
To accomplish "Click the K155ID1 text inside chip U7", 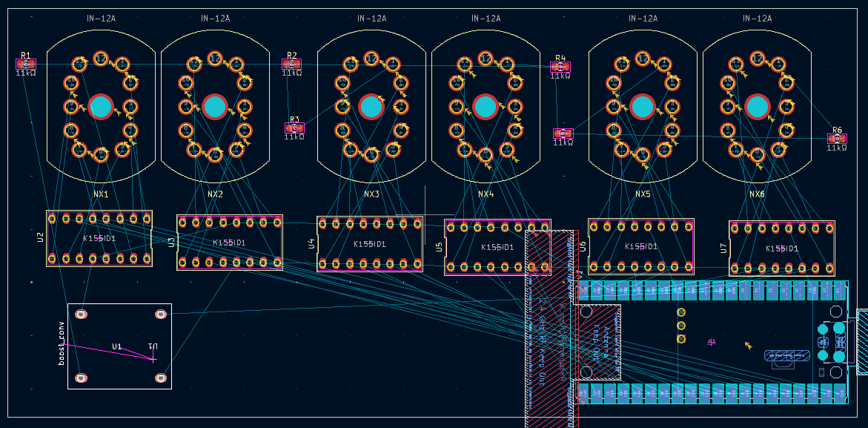I will (781, 248).
